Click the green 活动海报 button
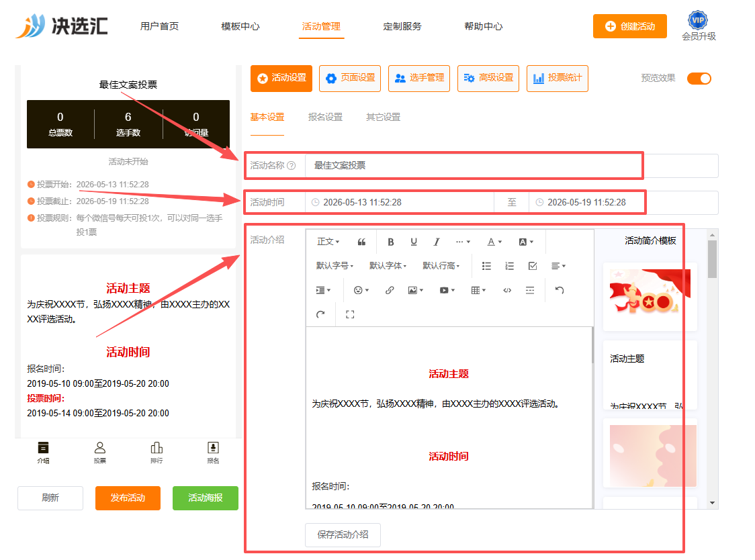755x560 pixels. click(x=206, y=498)
